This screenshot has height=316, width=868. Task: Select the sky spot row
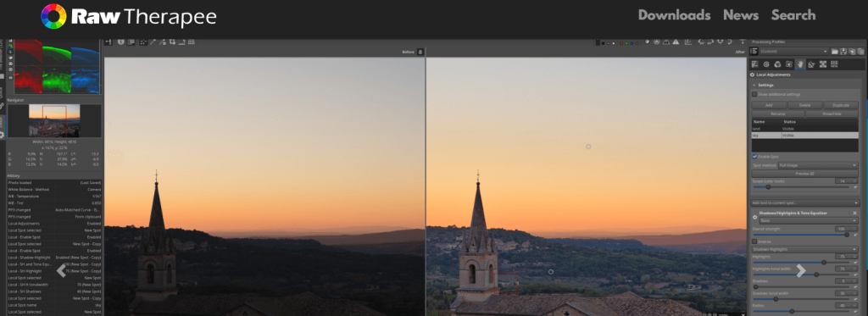coord(805,135)
